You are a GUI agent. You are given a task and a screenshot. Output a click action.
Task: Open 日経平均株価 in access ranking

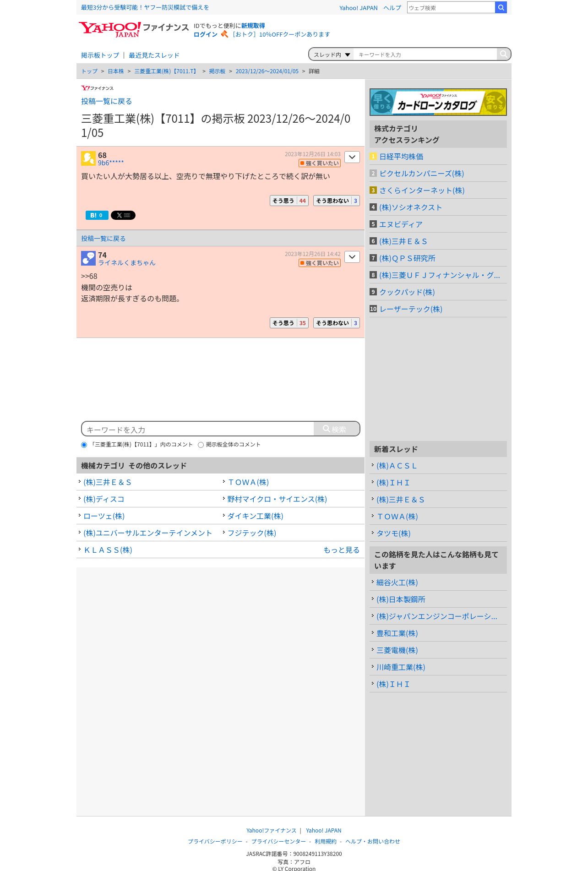pos(401,157)
